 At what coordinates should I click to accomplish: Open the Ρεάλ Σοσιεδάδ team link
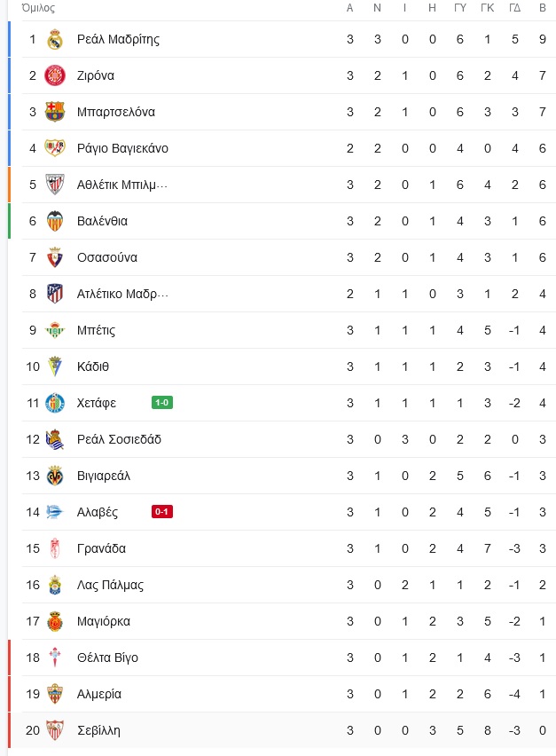coord(119,439)
